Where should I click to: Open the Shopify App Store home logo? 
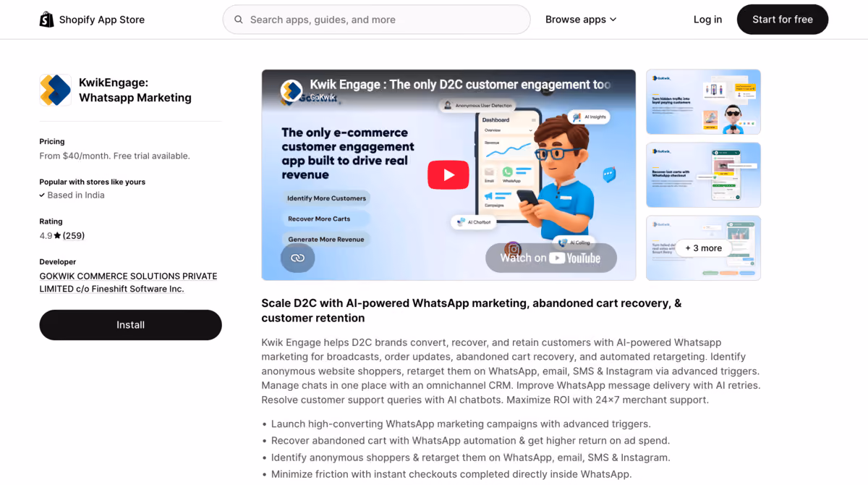[92, 20]
